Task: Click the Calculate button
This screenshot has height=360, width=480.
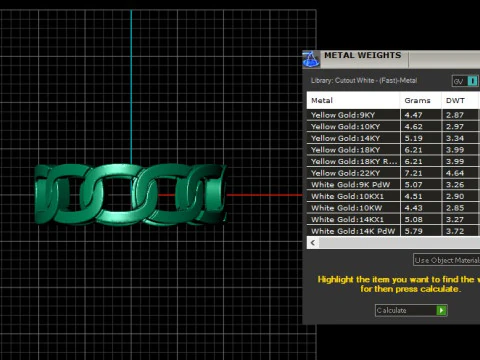Action: (x=411, y=310)
